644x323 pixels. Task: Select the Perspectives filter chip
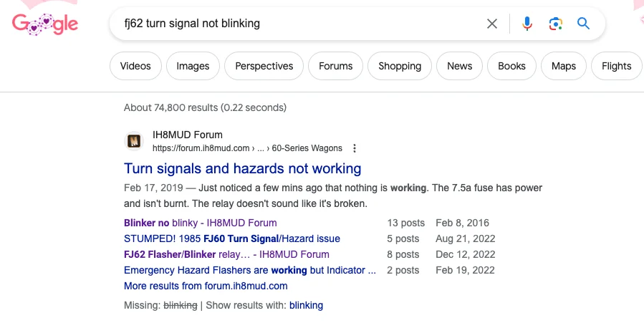coord(264,66)
